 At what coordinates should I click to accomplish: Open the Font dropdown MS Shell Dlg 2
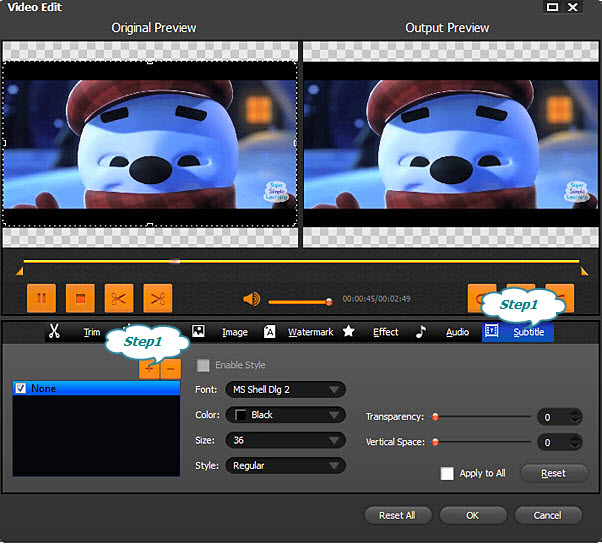coord(285,390)
